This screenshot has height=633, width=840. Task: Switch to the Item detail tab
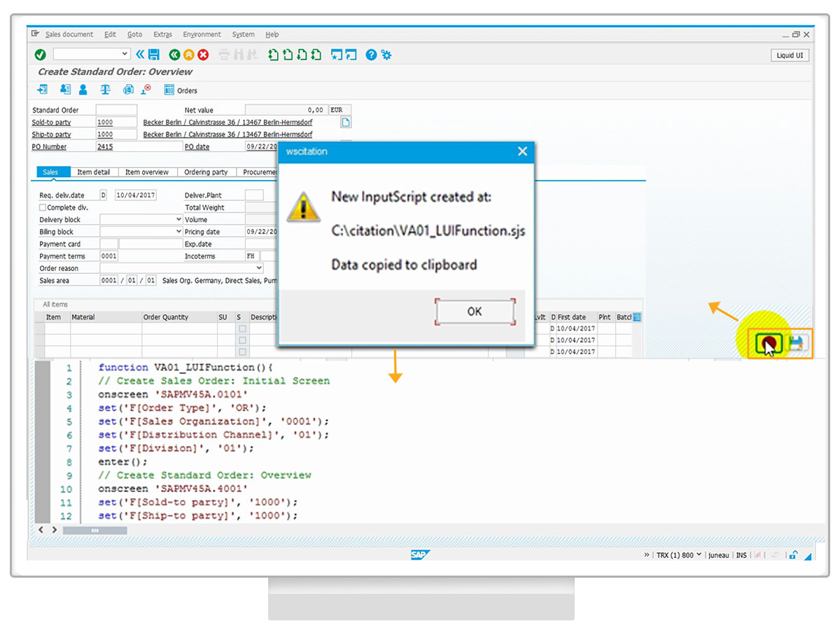click(93, 172)
